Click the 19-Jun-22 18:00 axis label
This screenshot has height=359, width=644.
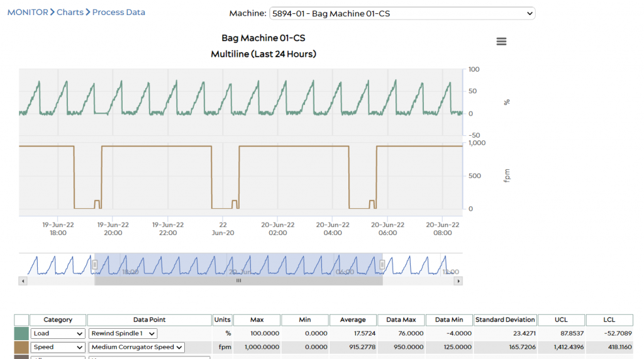click(x=58, y=229)
